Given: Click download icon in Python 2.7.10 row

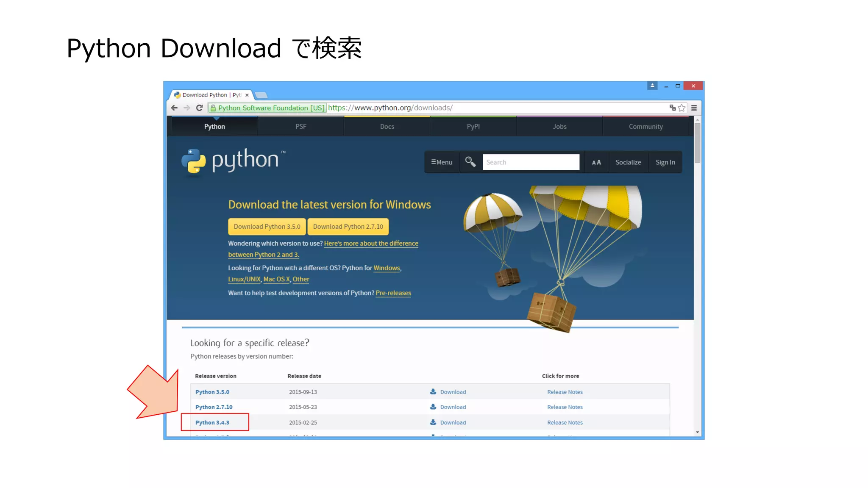Looking at the screenshot, I should 433,407.
